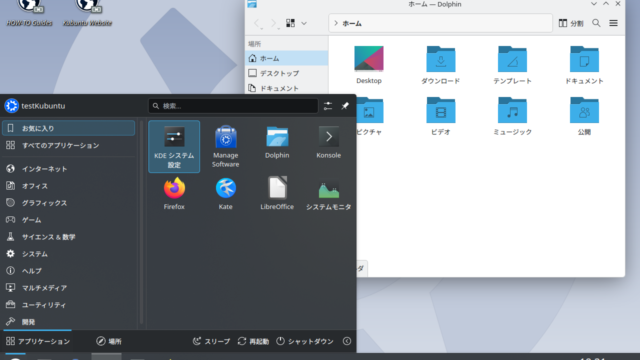The width and height of the screenshot is (640, 360).
Task: Open ユーティリティ category
Action: click(69, 305)
